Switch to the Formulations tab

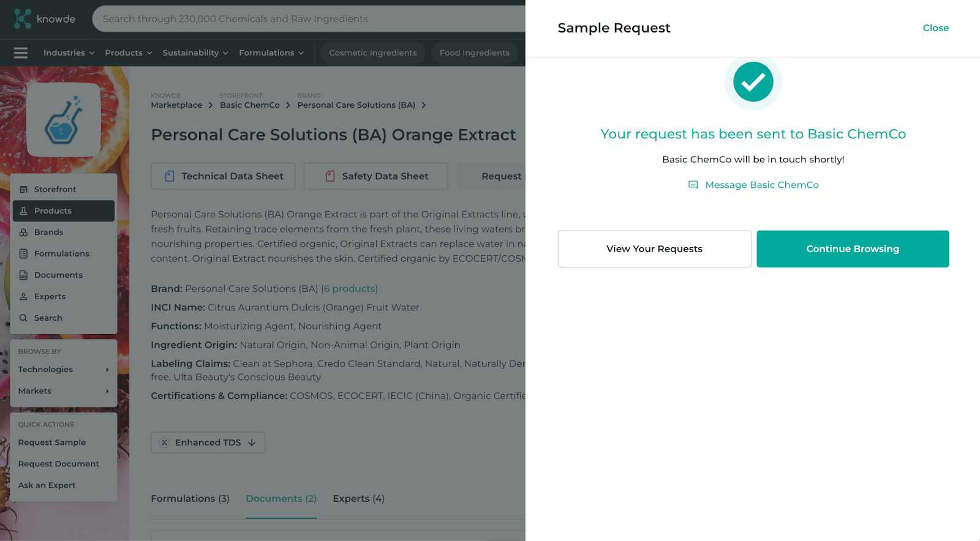click(190, 498)
